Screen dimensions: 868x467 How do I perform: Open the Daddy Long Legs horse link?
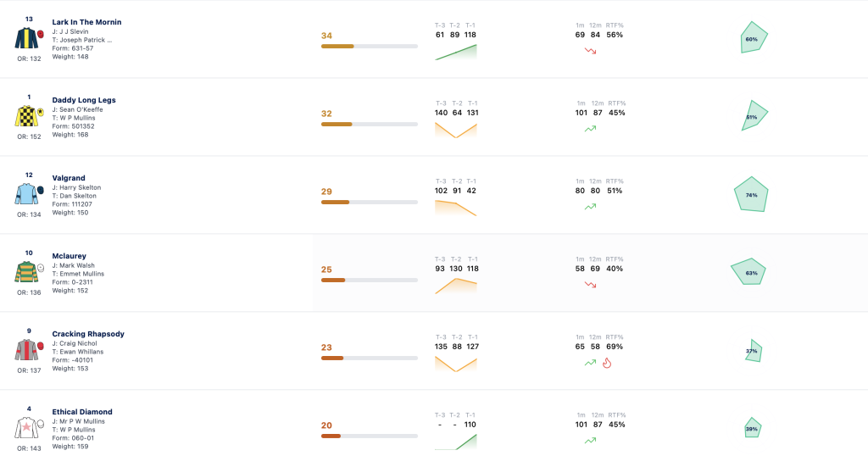tap(84, 100)
